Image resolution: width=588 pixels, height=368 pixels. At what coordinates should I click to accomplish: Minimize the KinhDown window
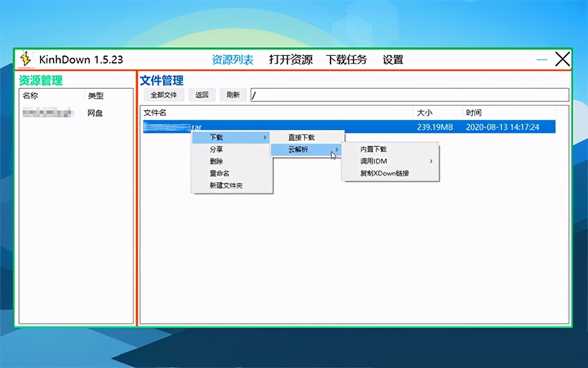pyautogui.click(x=542, y=60)
